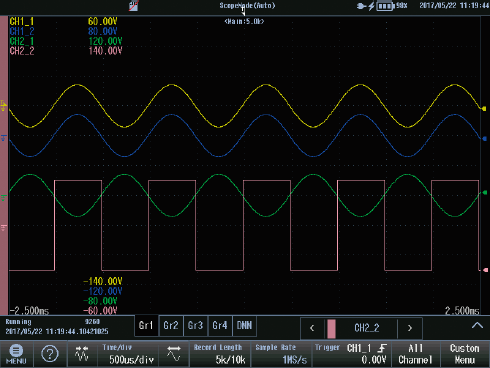The width and height of the screenshot is (490, 368).
Task: Tap the waveform expand time/div icon
Action: [x=174, y=354]
